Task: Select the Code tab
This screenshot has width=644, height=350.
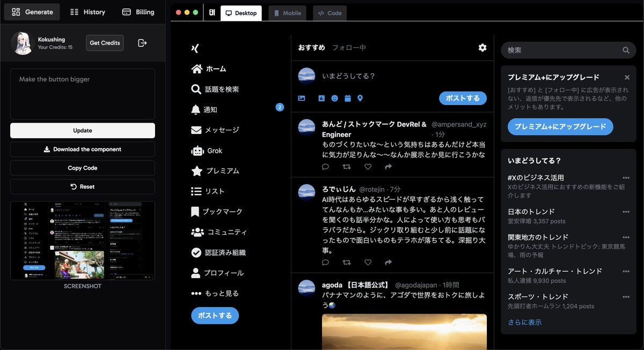Action: point(330,13)
